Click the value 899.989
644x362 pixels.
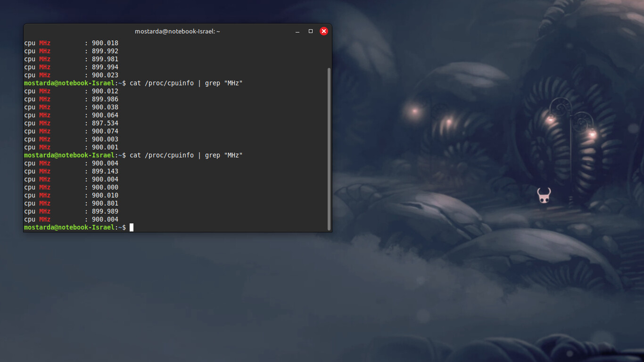coord(105,211)
